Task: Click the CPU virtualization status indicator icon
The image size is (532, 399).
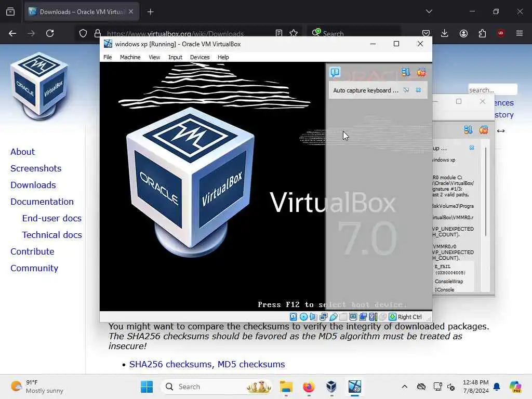Action: [373, 317]
